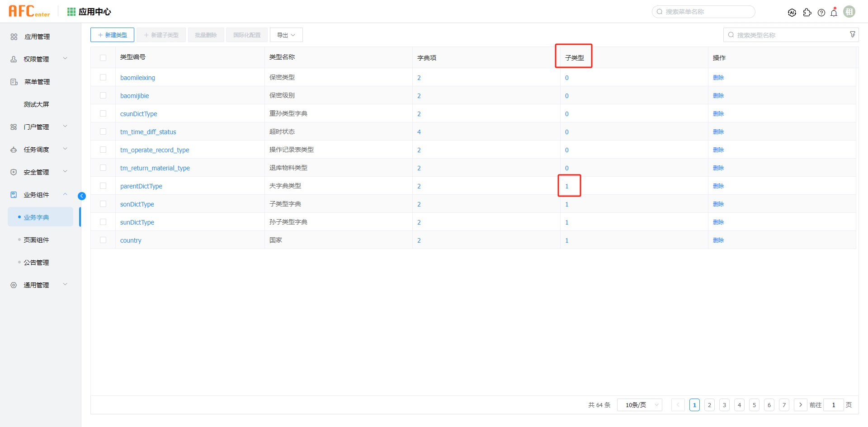
Task: Check the box for baomileixing row
Action: 103,77
